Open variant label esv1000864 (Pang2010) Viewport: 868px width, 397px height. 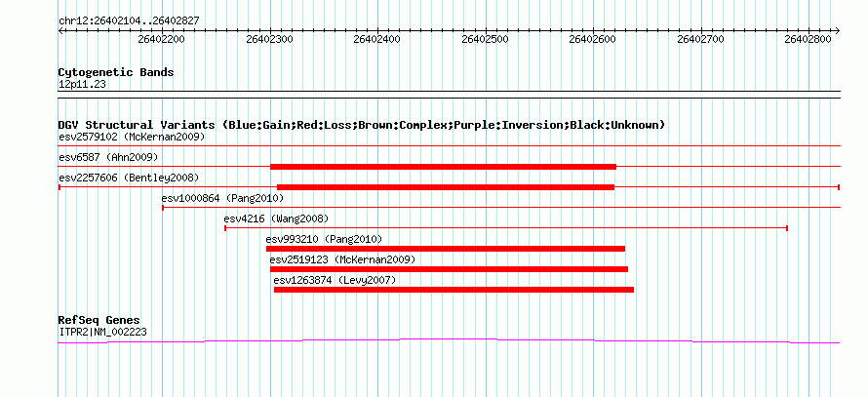point(222,198)
